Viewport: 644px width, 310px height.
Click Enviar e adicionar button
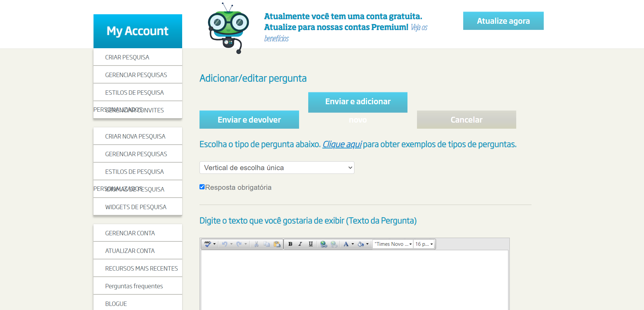coord(358,102)
